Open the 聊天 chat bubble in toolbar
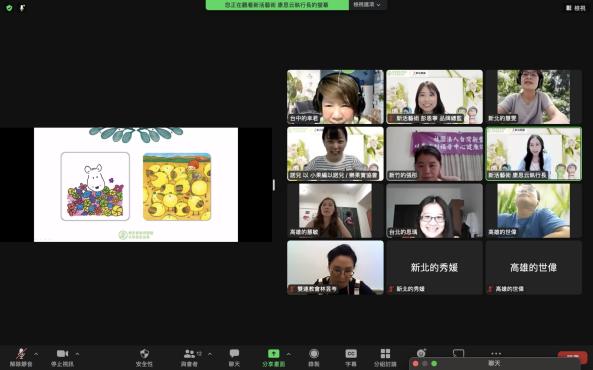This screenshot has height=370, width=593. pos(234,354)
